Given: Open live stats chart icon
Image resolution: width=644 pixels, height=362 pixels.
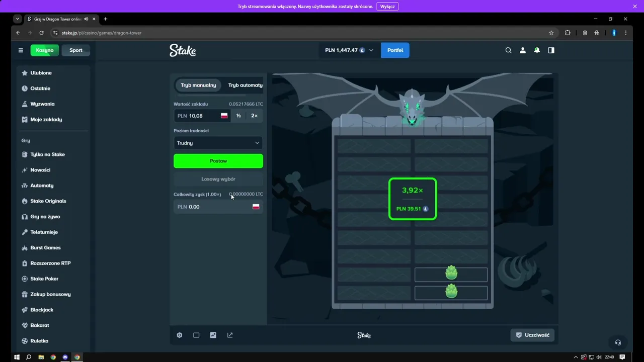Looking at the screenshot, I should coord(213,335).
